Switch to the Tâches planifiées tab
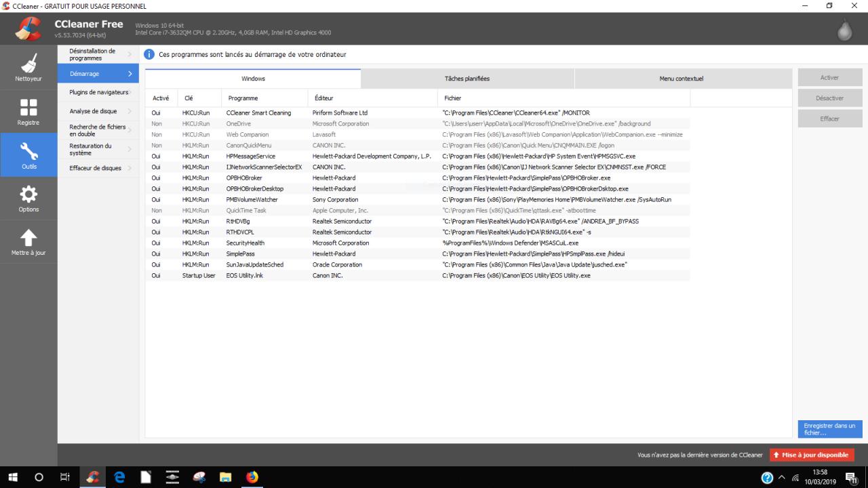Viewport: 868px width, 488px height. tap(467, 79)
